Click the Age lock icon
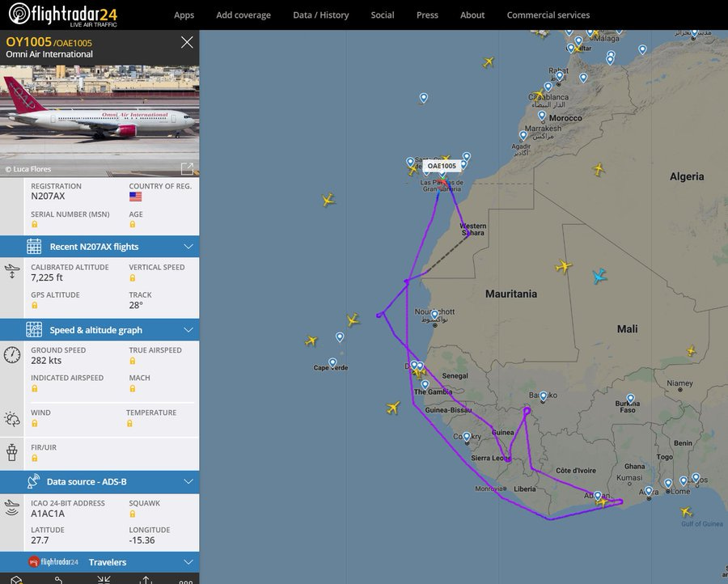 [x=133, y=224]
